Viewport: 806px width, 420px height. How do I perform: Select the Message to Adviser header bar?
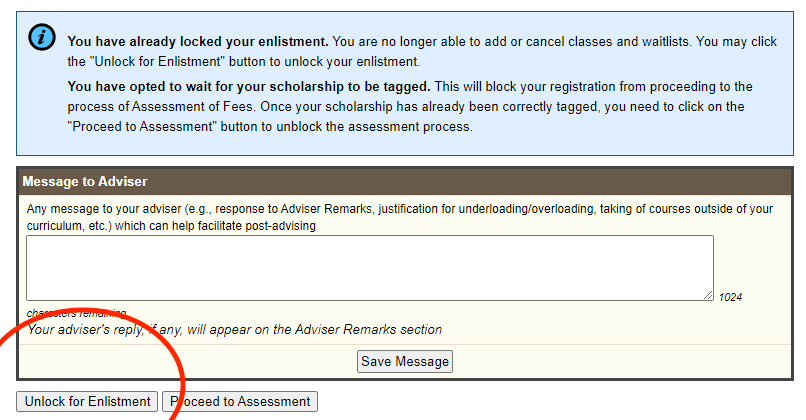click(405, 181)
